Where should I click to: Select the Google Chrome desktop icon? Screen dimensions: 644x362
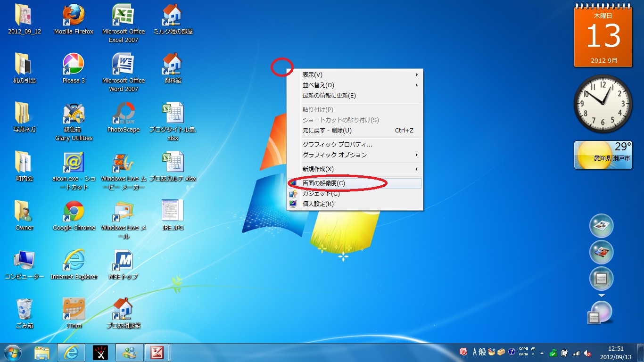click(x=74, y=216)
